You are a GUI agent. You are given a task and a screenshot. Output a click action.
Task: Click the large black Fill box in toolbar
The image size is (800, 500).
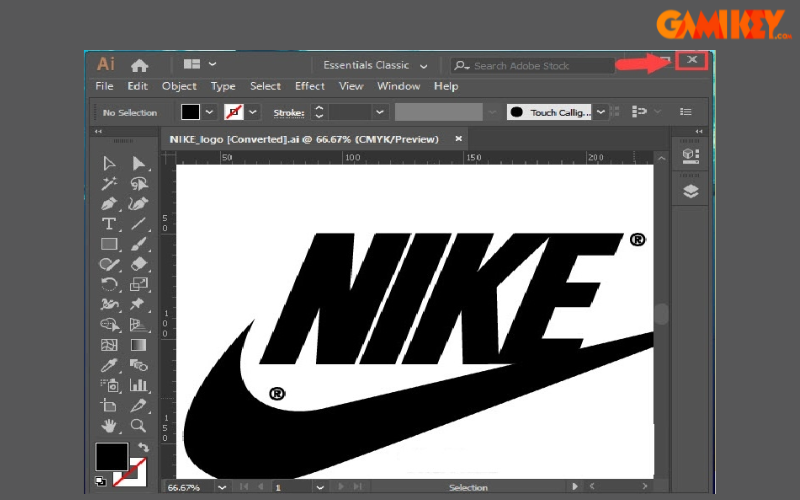(112, 457)
